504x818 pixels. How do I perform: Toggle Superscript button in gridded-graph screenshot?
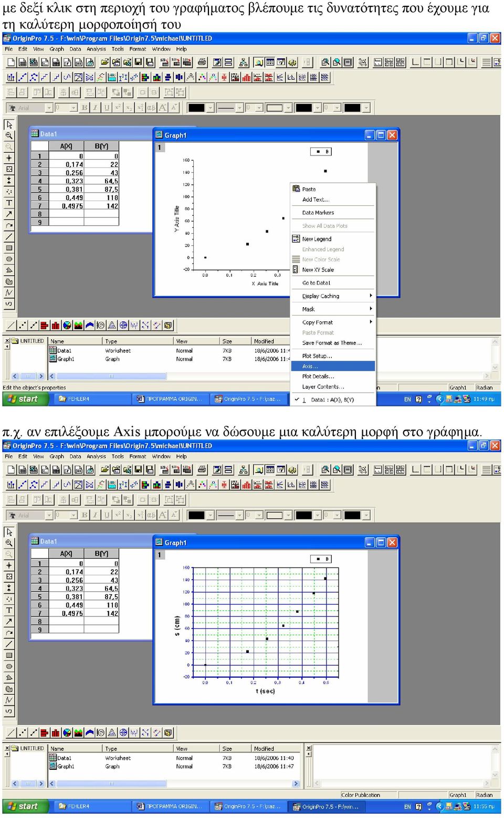pos(118,515)
